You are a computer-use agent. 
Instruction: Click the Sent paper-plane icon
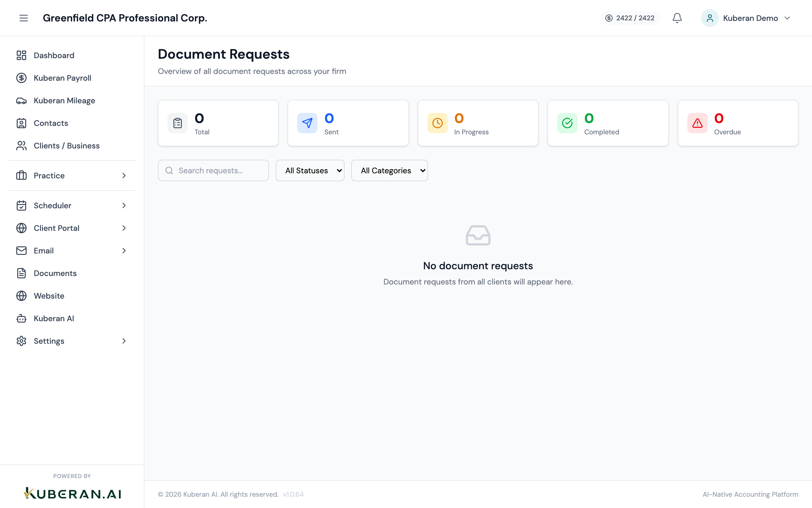pos(307,123)
